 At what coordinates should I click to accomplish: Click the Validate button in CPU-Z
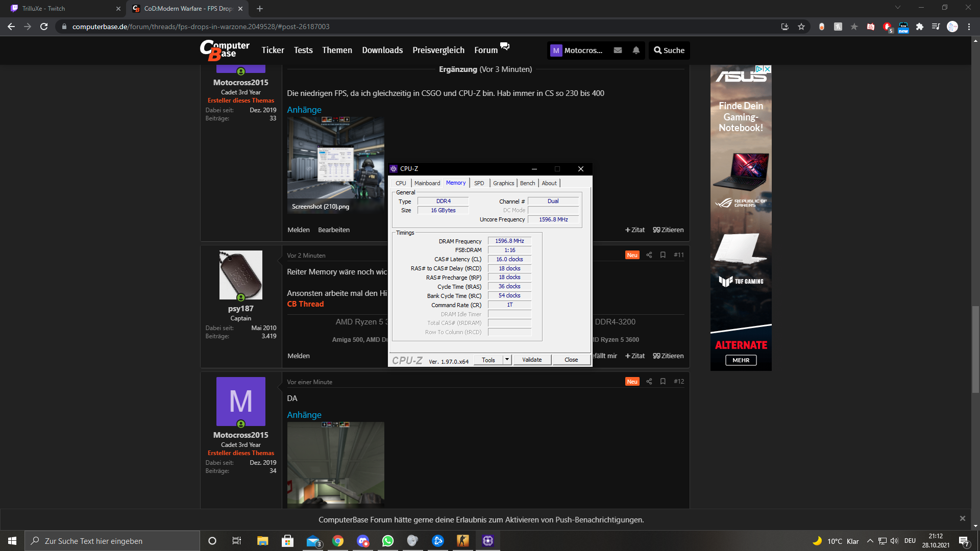[532, 360]
